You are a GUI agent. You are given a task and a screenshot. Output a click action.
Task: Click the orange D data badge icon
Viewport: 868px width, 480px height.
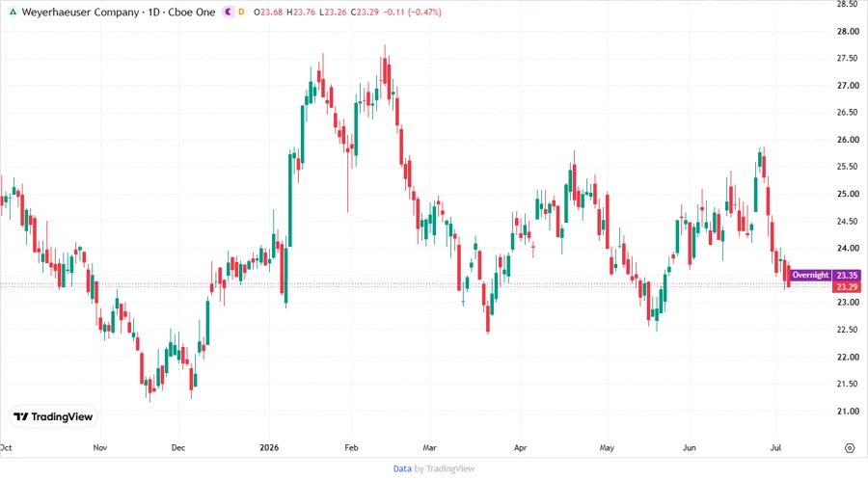click(x=241, y=12)
